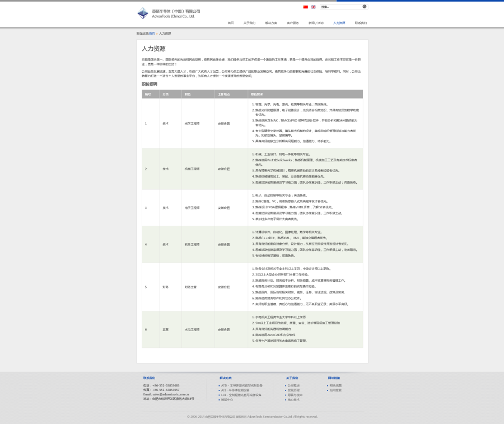Select 客户服务 in the top navigation

point(293,23)
